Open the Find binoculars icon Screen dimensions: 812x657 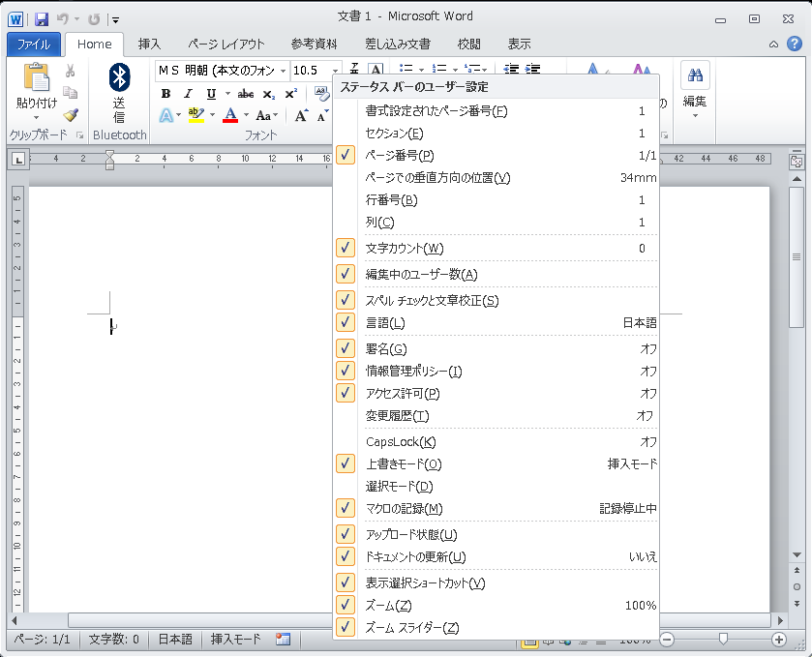(695, 75)
